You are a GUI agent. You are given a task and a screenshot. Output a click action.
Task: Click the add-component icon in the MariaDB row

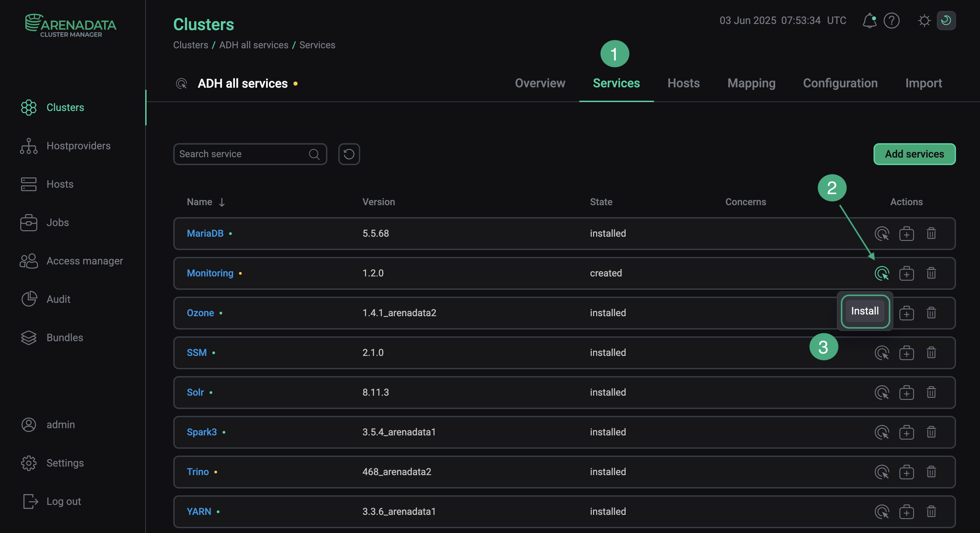pyautogui.click(x=907, y=234)
